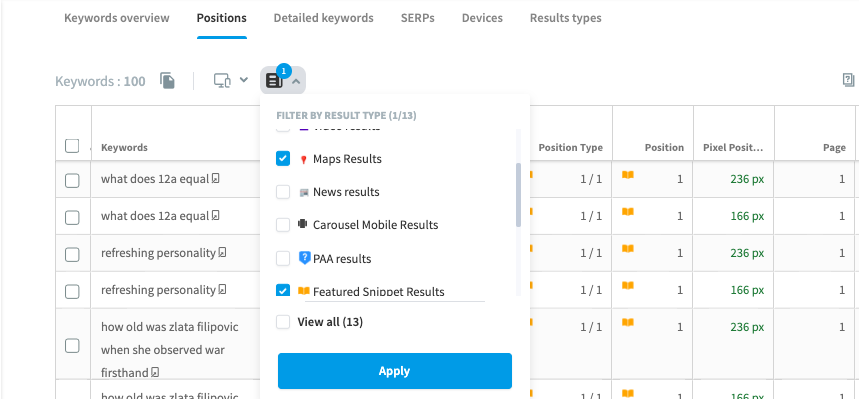
Task: Expand the device dropdown chevron
Action: tap(244, 81)
